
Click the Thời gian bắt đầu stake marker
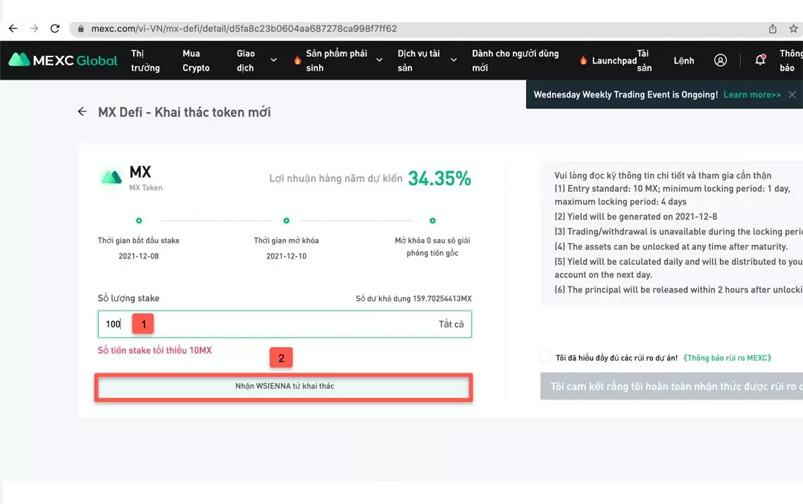[139, 221]
